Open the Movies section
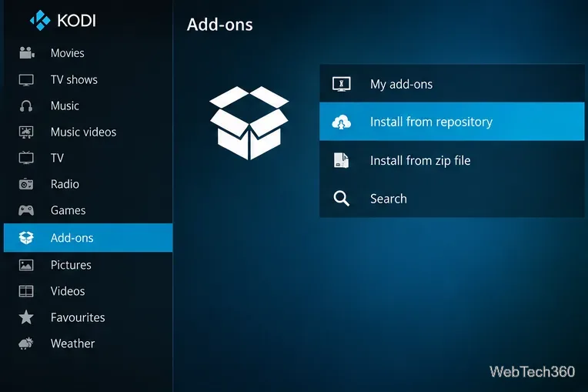Screen dimensions: 588x392 89,53
